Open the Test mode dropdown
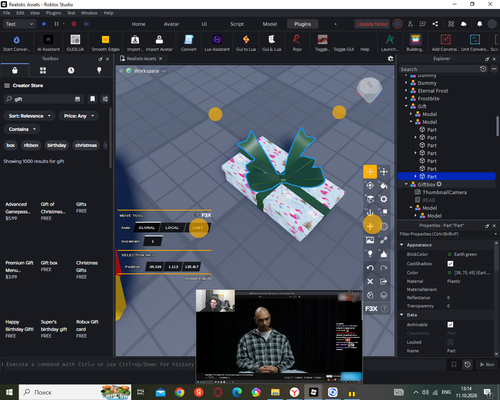Viewport: 500px width, 400px height. (x=19, y=24)
